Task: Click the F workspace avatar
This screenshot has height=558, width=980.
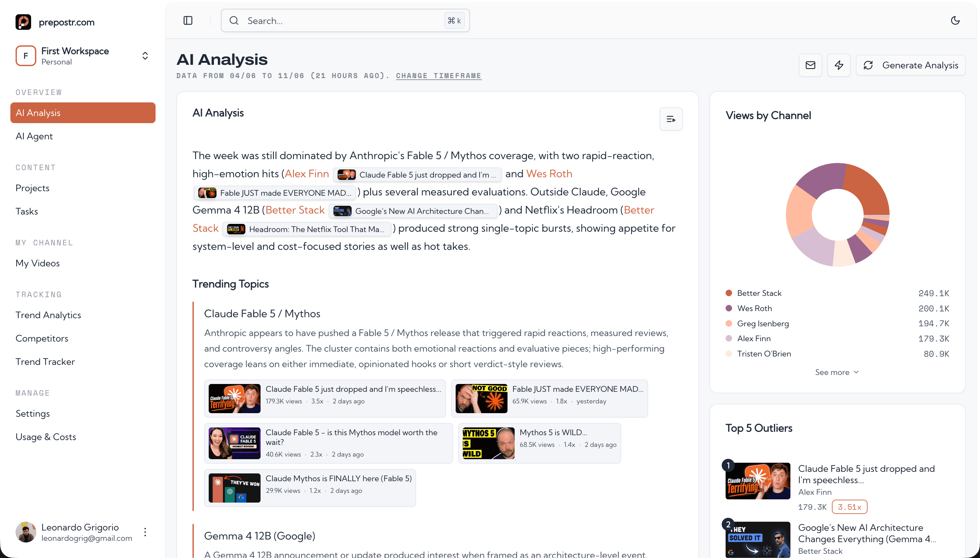Action: pos(26,56)
